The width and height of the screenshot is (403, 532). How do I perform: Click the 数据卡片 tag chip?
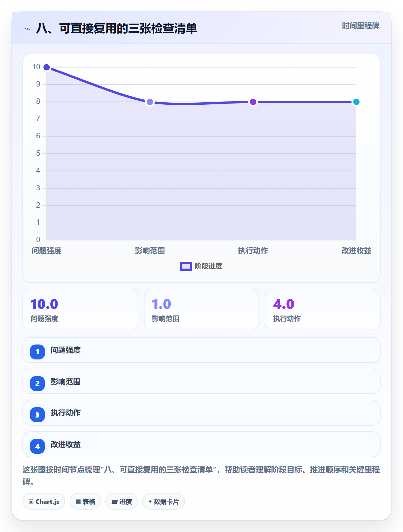(164, 502)
